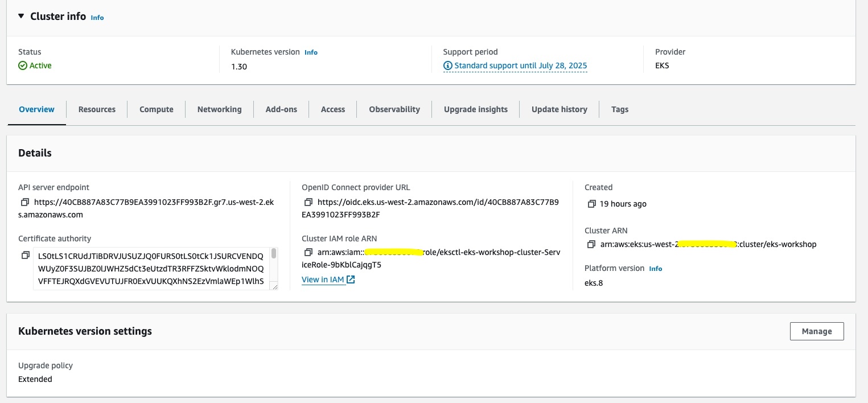The height and width of the screenshot is (403, 868).
Task: Copy the Certificate authority value
Action: [x=25, y=256]
